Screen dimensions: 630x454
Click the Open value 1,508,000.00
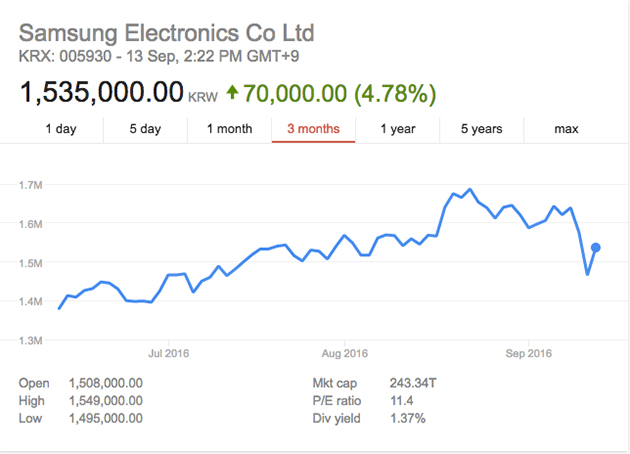[x=105, y=382]
